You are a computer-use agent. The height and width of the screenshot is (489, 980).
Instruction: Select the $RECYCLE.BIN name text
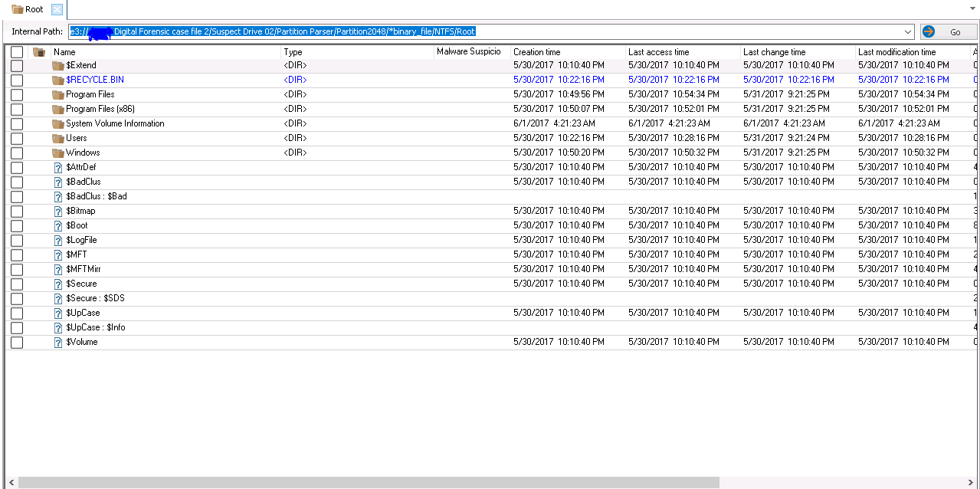[x=95, y=80]
